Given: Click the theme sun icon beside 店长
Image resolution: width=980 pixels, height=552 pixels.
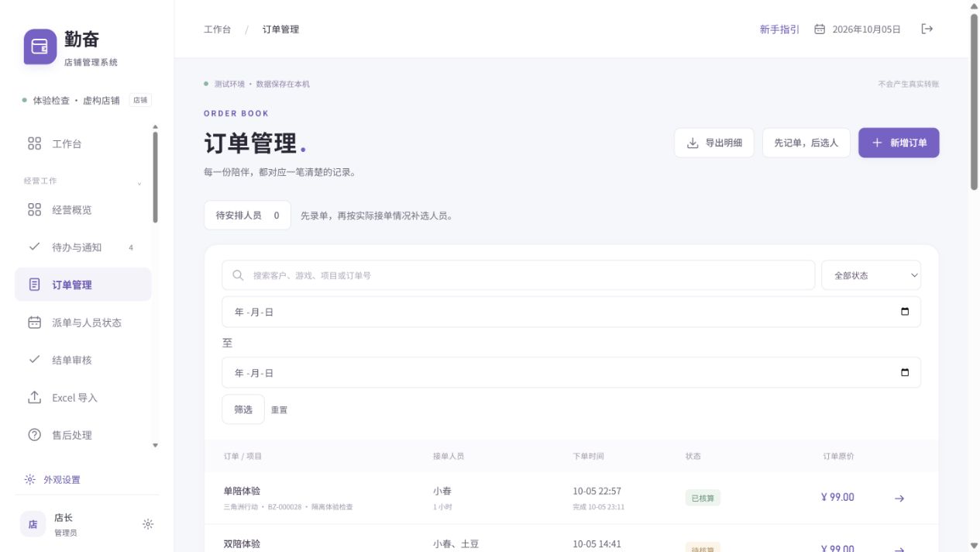Looking at the screenshot, I should pos(148,524).
